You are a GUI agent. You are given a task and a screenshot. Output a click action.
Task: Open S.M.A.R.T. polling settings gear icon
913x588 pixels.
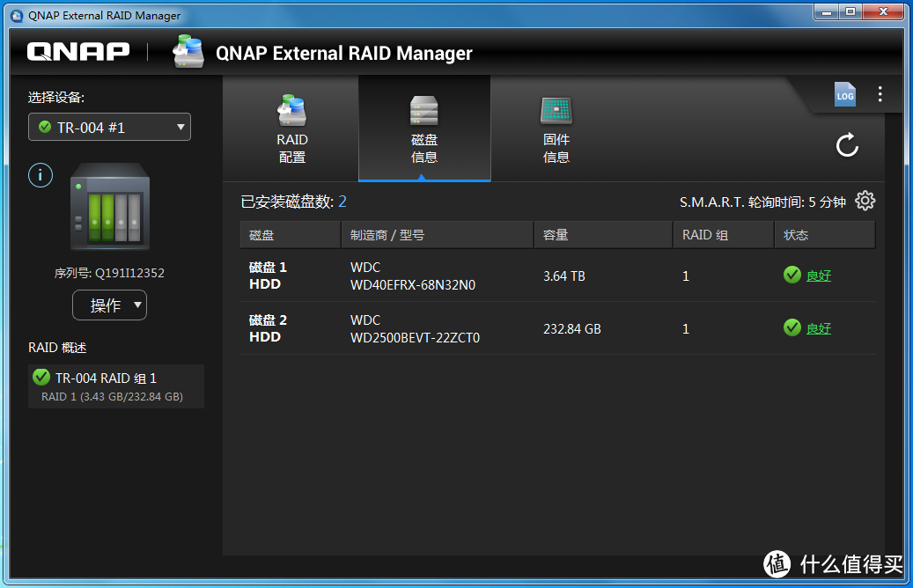865,201
